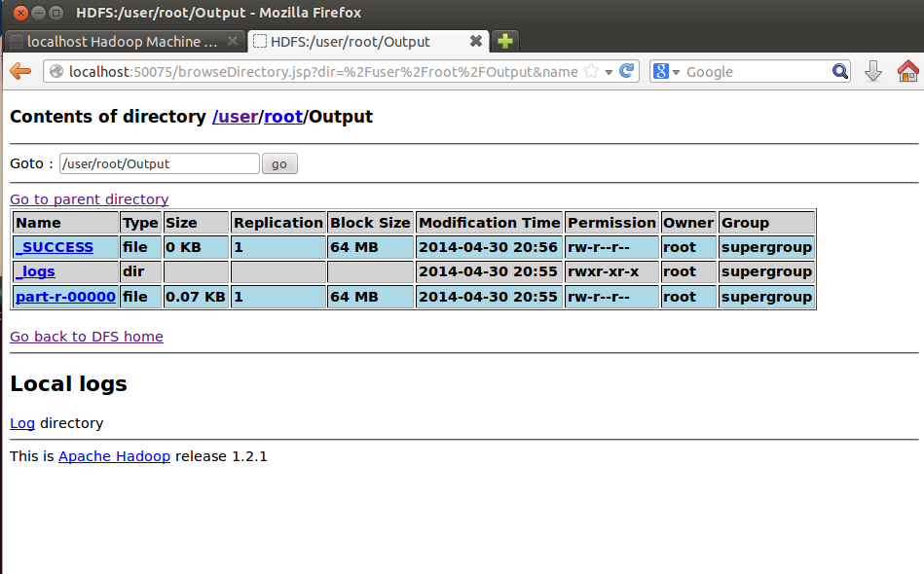Viewport: 924px width, 574px height.
Task: Click supergroup in the part-r-00000 row
Action: point(766,297)
